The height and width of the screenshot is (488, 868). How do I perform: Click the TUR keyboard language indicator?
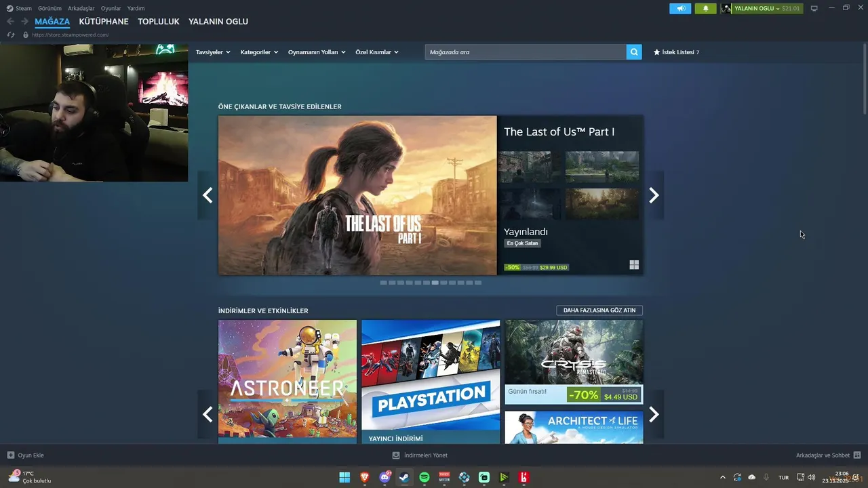783,478
